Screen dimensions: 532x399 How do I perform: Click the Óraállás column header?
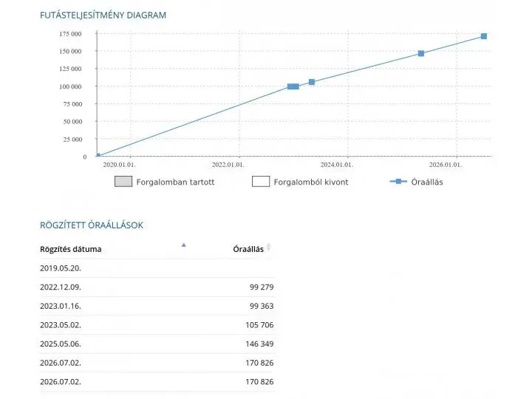[x=248, y=249]
